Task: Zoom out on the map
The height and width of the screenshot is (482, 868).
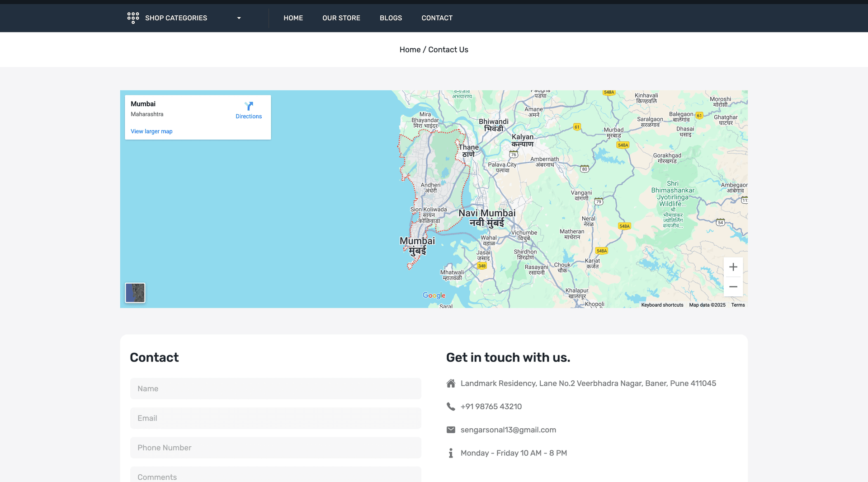Action: (x=733, y=287)
